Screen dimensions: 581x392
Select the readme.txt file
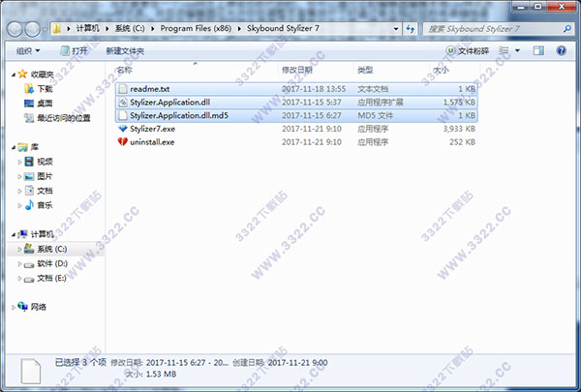pyautogui.click(x=296, y=89)
